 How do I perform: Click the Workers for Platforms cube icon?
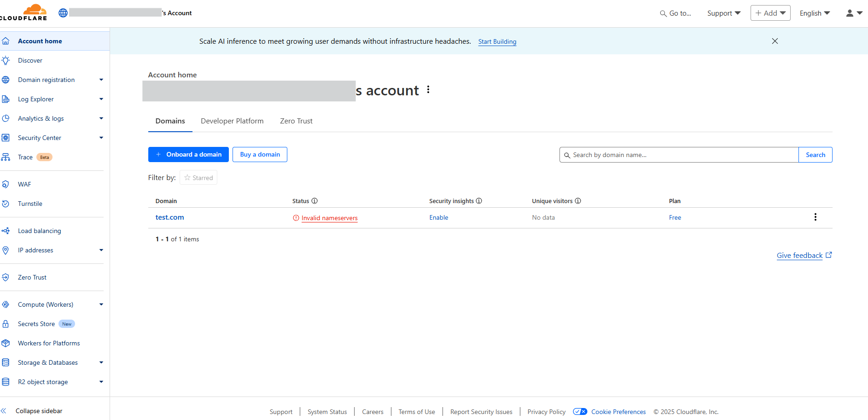(6, 343)
